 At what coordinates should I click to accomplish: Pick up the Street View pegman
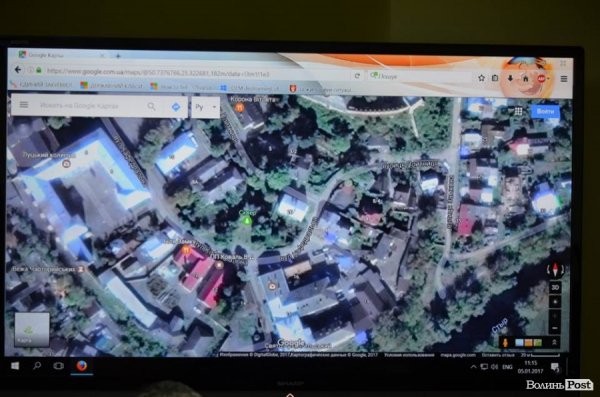505,342
